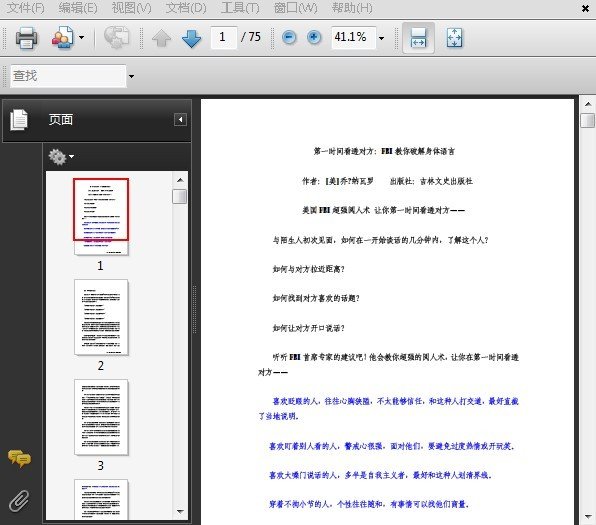The width and height of the screenshot is (596, 525).
Task: Toggle fit one full page icon
Action: 455,38
